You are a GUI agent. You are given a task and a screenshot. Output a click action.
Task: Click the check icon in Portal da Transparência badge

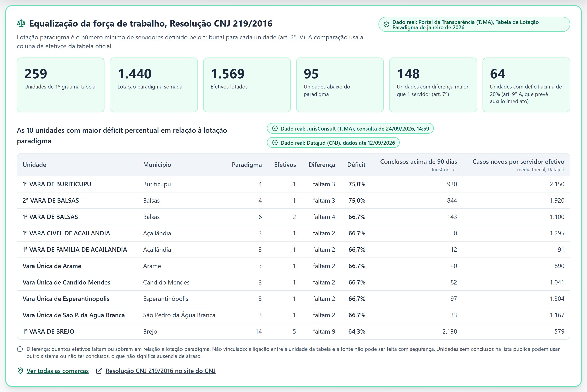click(x=386, y=25)
